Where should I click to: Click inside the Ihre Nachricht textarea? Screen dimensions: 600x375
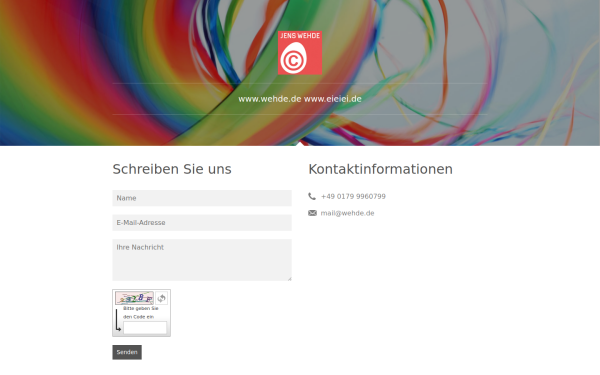coord(202,260)
